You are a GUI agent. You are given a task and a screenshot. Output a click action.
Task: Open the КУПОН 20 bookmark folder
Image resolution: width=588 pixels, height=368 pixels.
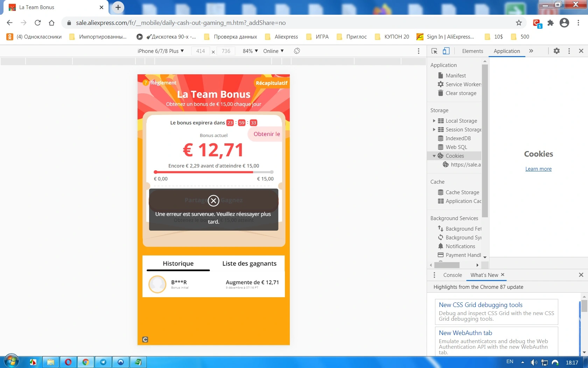click(392, 37)
